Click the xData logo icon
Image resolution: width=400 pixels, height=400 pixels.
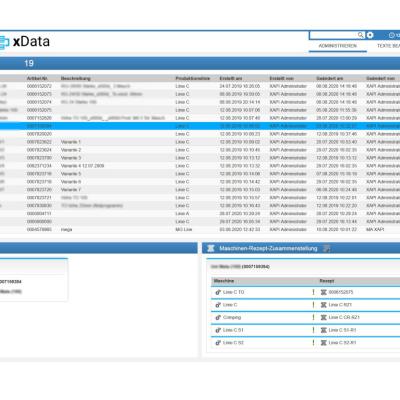pyautogui.click(x=4, y=42)
